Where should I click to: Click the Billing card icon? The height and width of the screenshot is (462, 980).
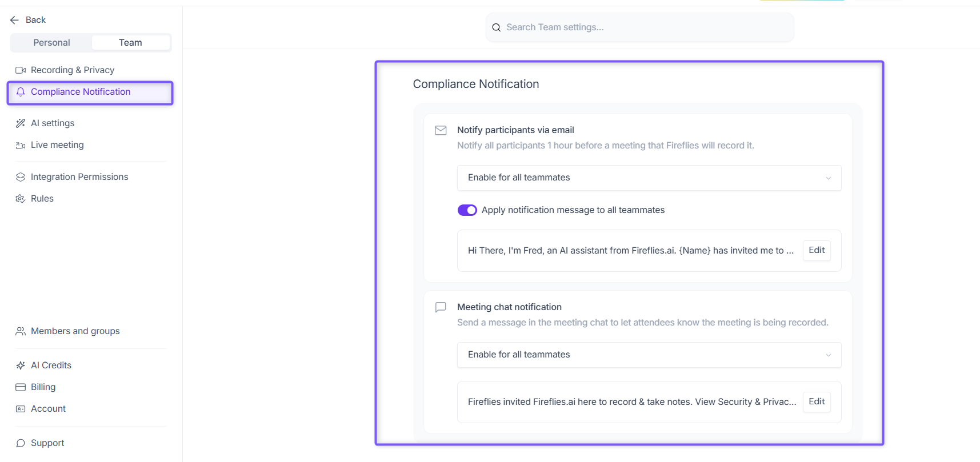pos(21,387)
